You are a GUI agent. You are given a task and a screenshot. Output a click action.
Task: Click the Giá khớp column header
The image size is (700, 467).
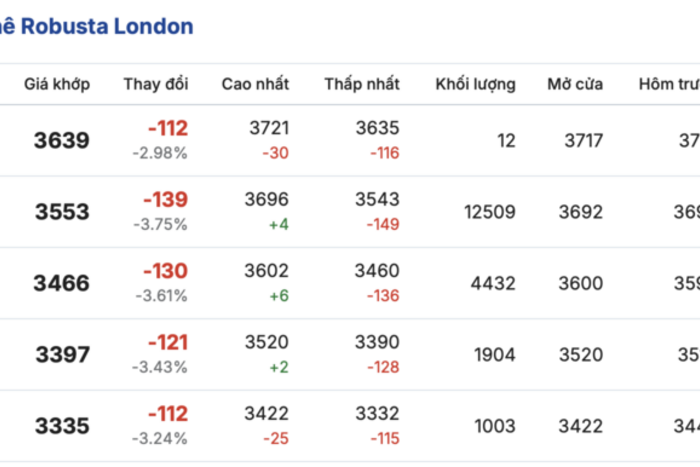pos(57,84)
